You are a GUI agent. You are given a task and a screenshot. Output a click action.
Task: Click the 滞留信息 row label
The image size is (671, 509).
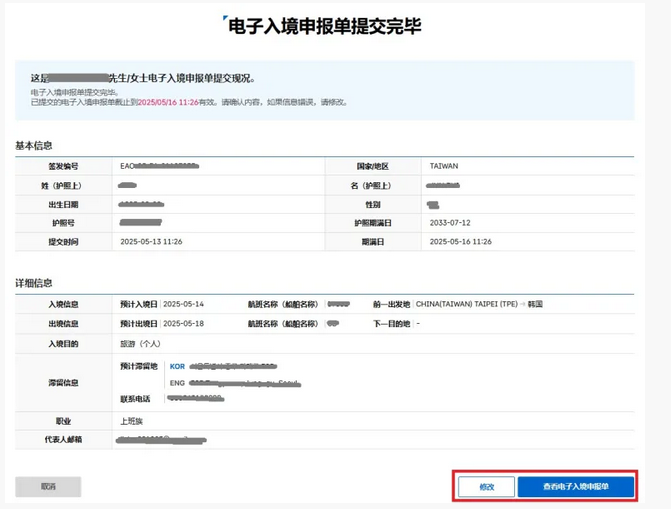pyautogui.click(x=63, y=383)
